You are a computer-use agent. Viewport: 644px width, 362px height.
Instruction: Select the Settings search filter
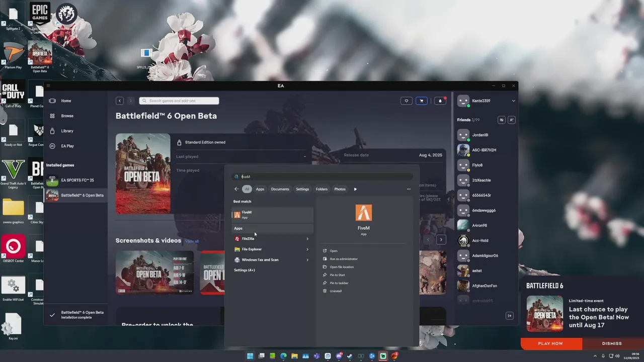click(x=302, y=189)
